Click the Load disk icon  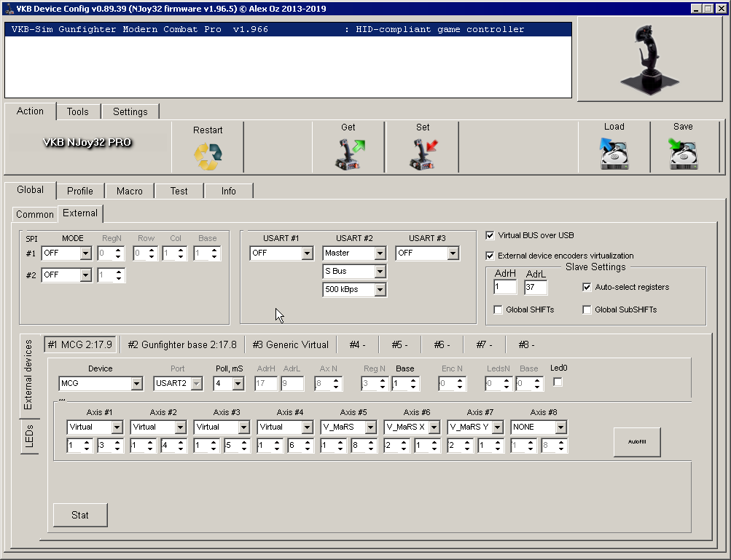[x=614, y=154]
